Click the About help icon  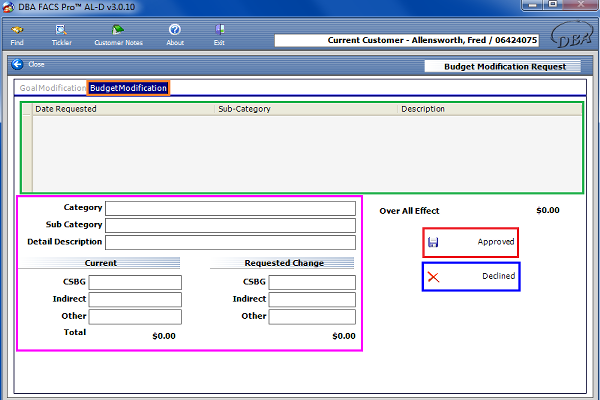pyautogui.click(x=175, y=35)
